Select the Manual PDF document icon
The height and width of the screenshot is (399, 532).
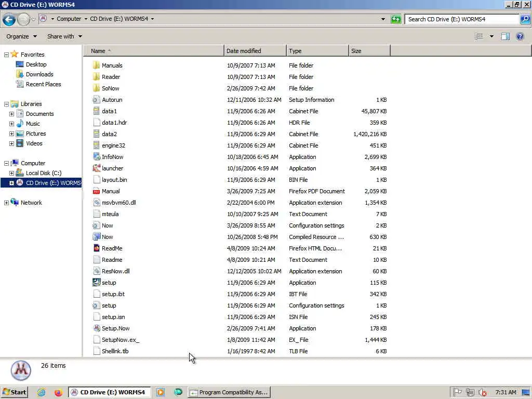(96, 191)
